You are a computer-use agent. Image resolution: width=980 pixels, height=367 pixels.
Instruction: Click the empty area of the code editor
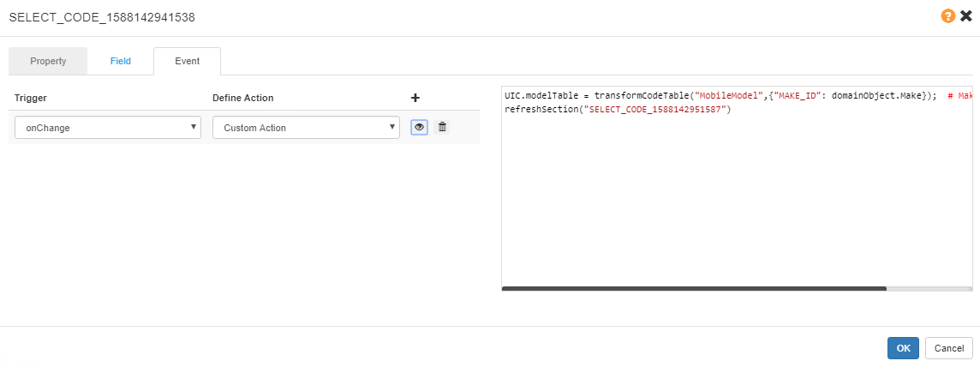point(737,206)
